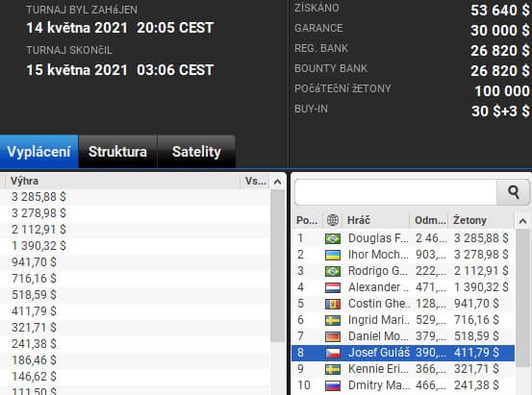This screenshot has height=395, width=532.
Task: Click start date 14 května 2021
Action: click(x=77, y=28)
